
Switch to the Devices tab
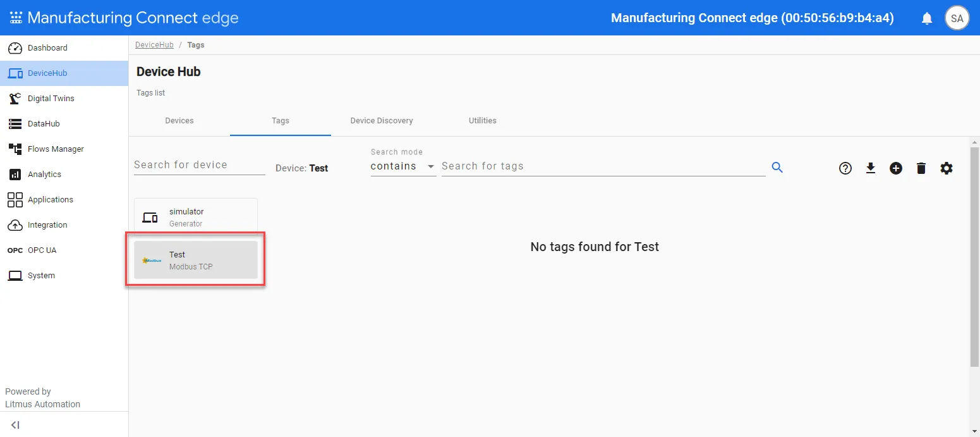pos(179,121)
